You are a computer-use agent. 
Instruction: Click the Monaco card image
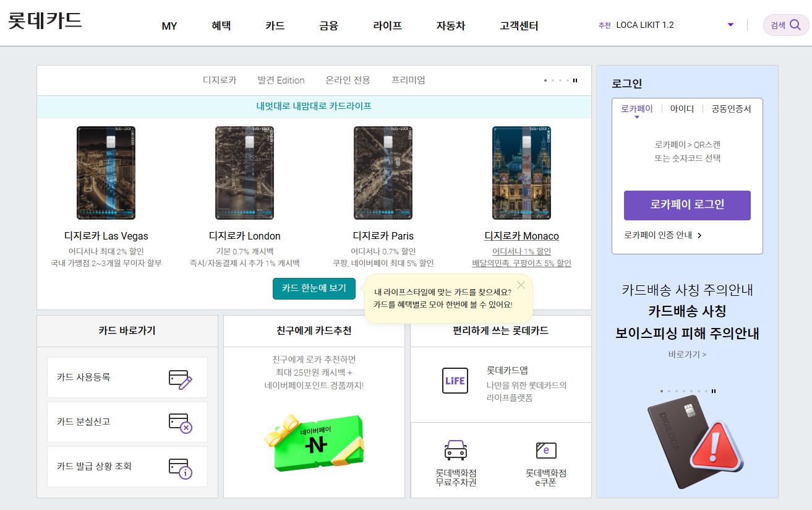pos(521,173)
